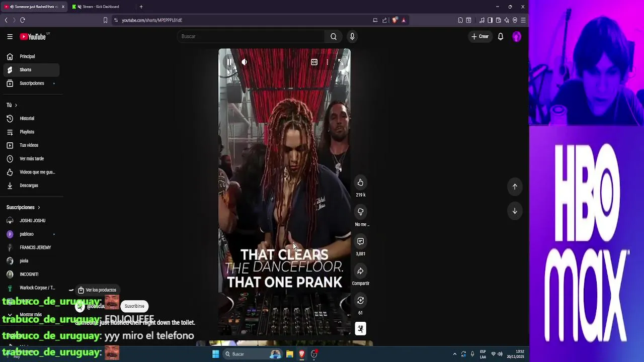The height and width of the screenshot is (362, 644).
Task: Select Shorts in sidebar
Action: 31,70
